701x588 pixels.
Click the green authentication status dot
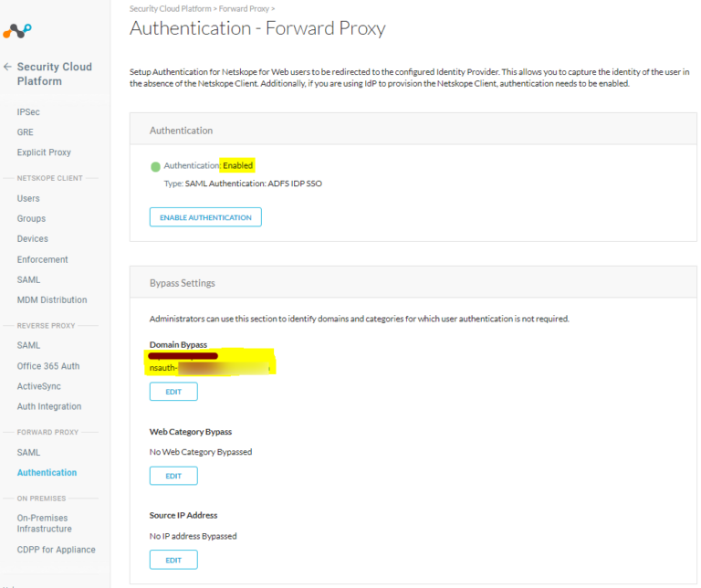155,167
